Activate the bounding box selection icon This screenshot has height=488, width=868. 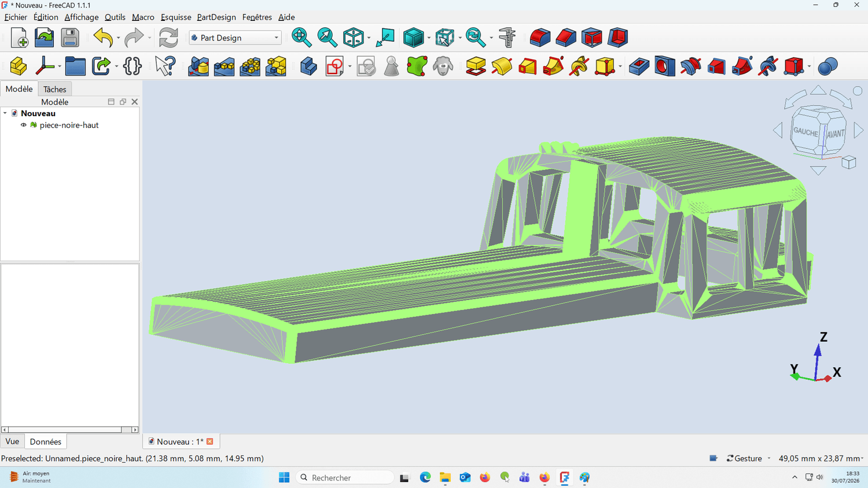pos(444,38)
